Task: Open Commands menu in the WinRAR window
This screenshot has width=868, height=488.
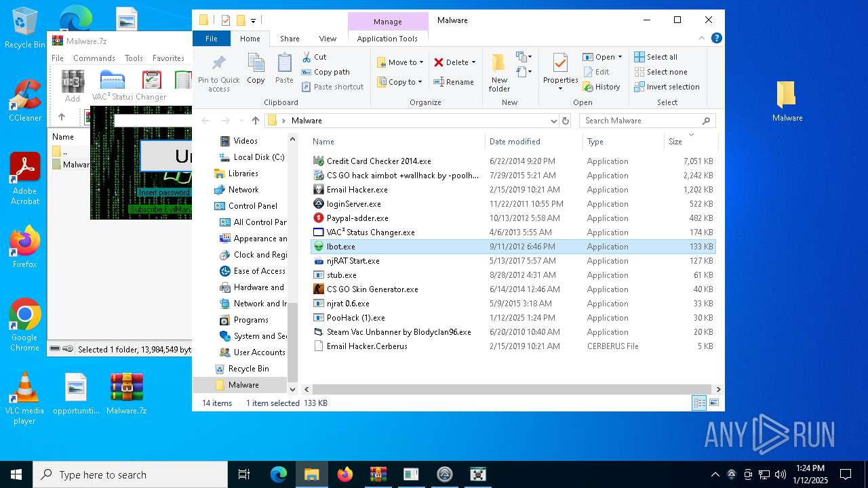Action: (x=94, y=58)
